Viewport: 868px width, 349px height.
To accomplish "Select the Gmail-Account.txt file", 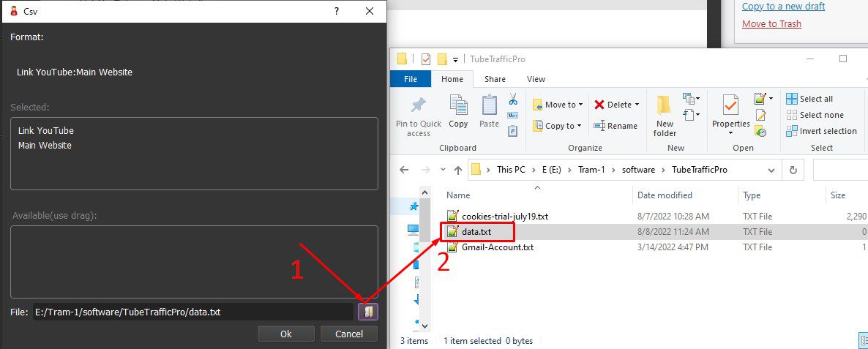I will [497, 247].
